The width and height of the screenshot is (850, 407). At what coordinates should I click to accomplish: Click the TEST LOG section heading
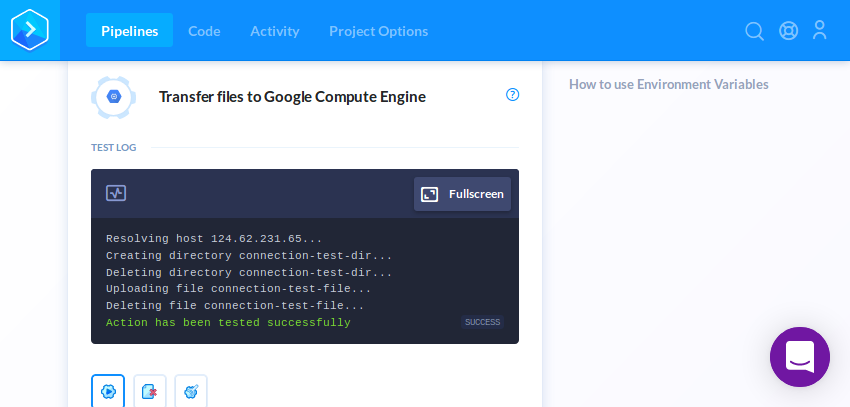pyautogui.click(x=114, y=147)
